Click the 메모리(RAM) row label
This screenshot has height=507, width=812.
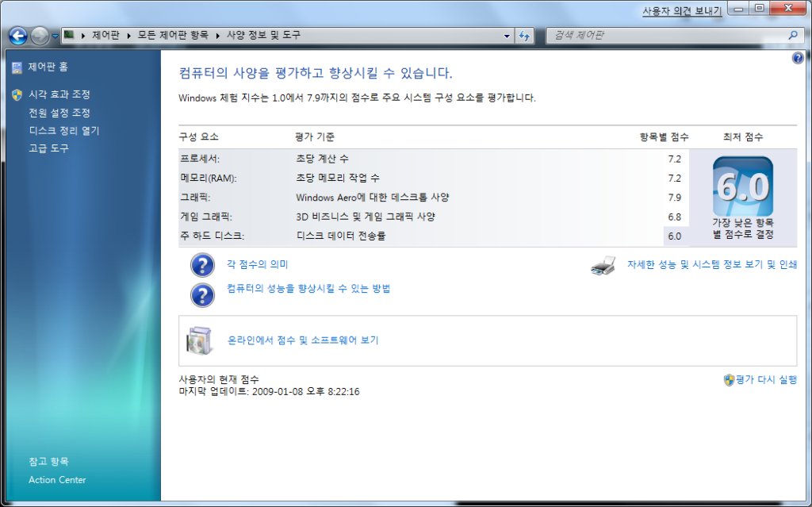tap(209, 179)
